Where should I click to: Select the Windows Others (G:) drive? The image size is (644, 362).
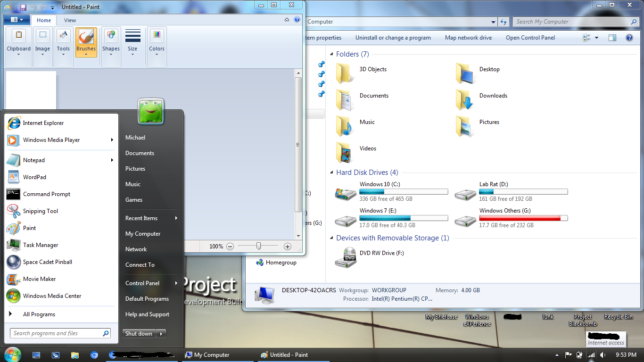tap(511, 218)
